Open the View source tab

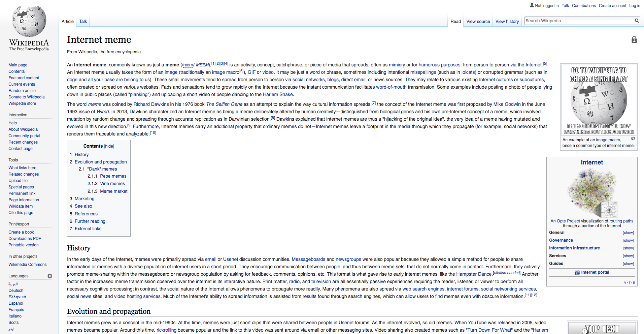(x=478, y=21)
